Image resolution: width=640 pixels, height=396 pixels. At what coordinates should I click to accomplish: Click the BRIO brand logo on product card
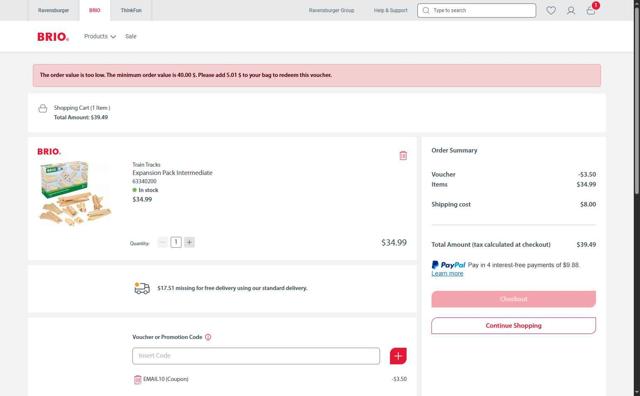click(x=49, y=151)
